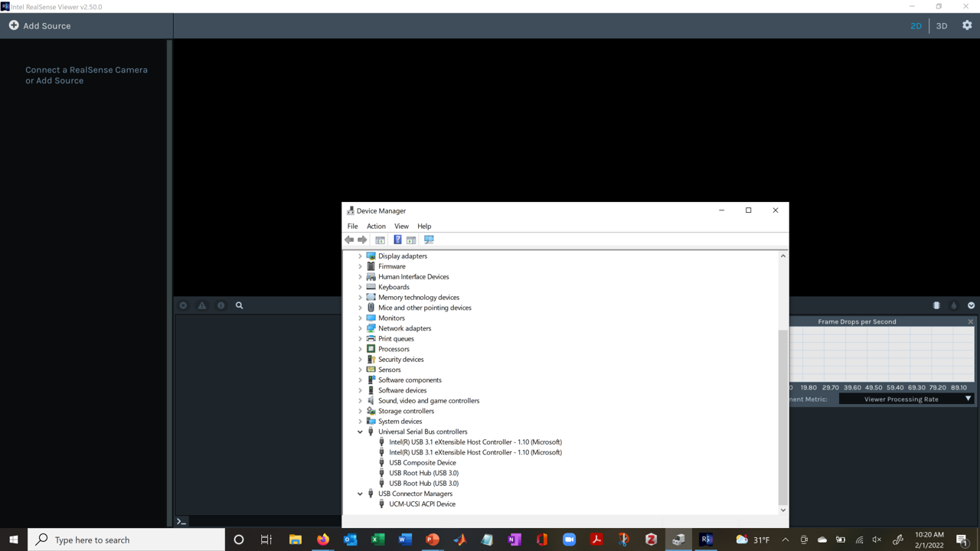Click the search icon in log panel

click(x=239, y=305)
